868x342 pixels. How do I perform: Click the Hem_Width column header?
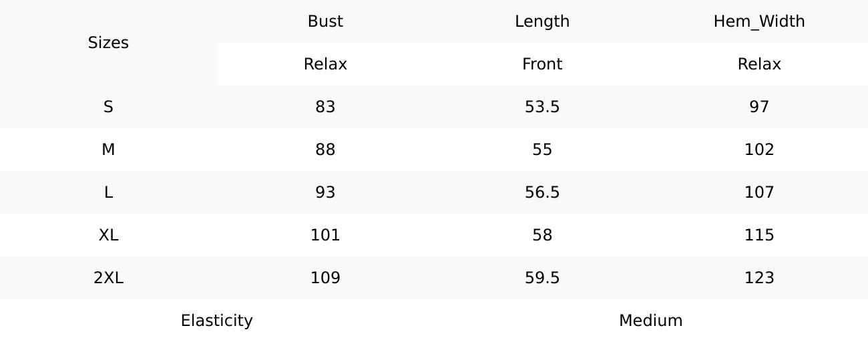coord(759,21)
